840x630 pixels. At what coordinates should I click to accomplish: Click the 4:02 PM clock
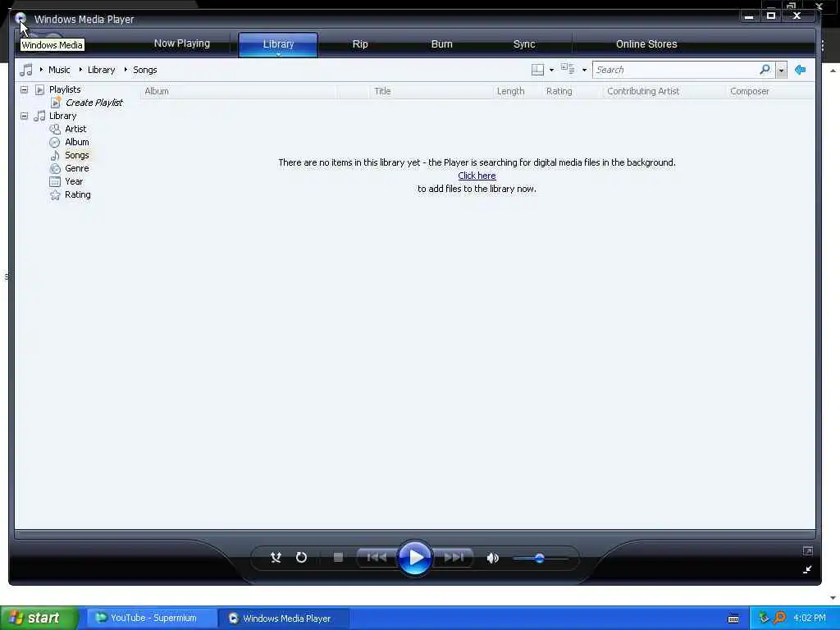810,618
